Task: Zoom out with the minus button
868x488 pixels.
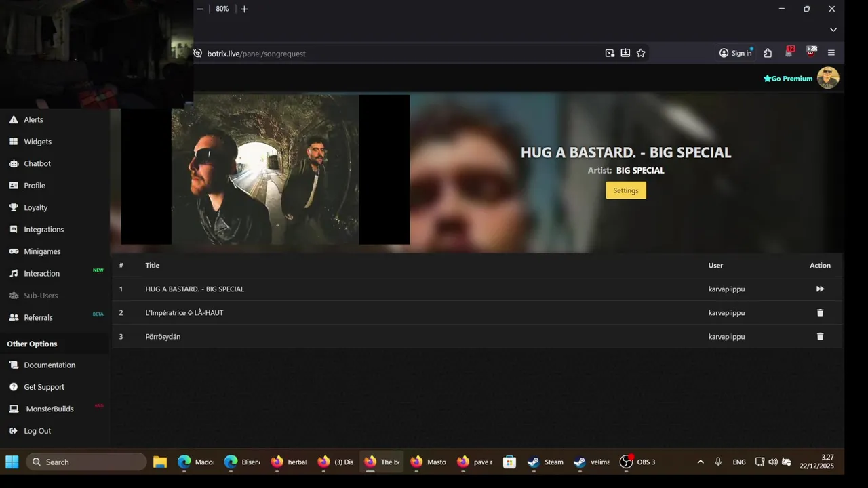Action: [x=200, y=9]
